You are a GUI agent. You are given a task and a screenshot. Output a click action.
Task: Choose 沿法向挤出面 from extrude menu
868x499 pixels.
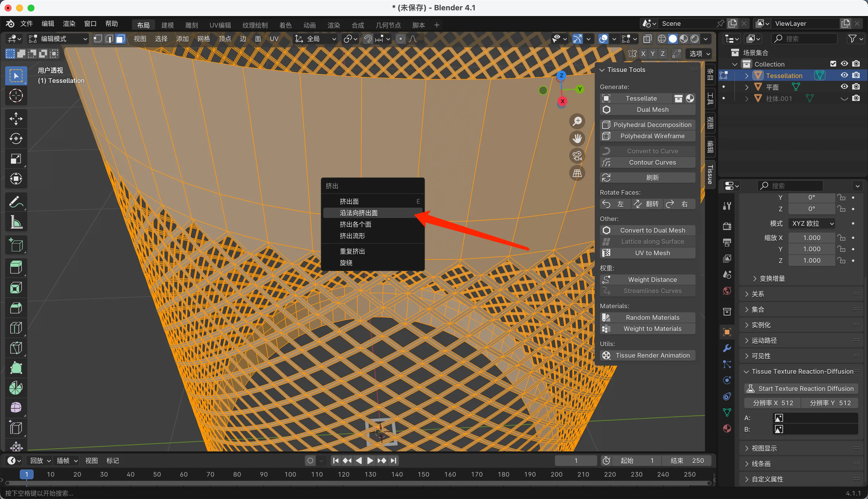(x=359, y=213)
